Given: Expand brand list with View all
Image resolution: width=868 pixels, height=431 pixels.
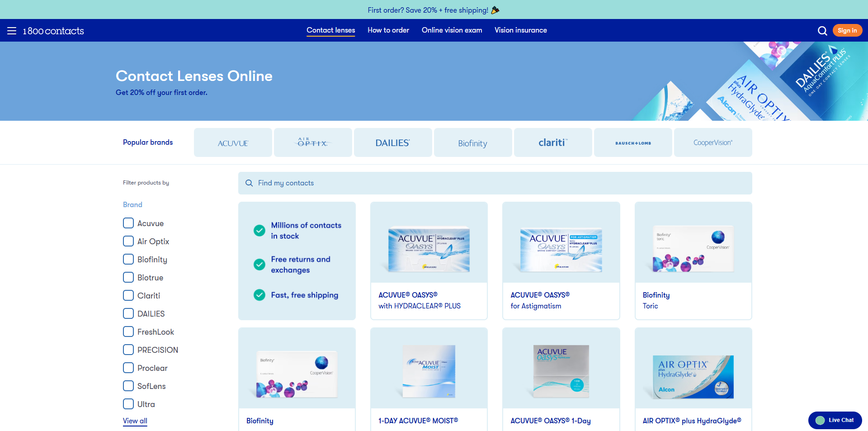Looking at the screenshot, I should (135, 421).
